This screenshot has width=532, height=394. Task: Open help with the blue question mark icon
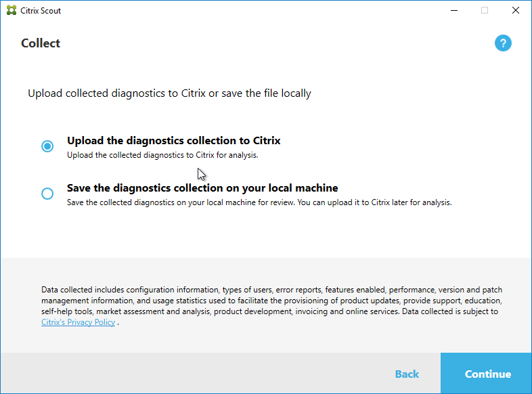point(503,43)
